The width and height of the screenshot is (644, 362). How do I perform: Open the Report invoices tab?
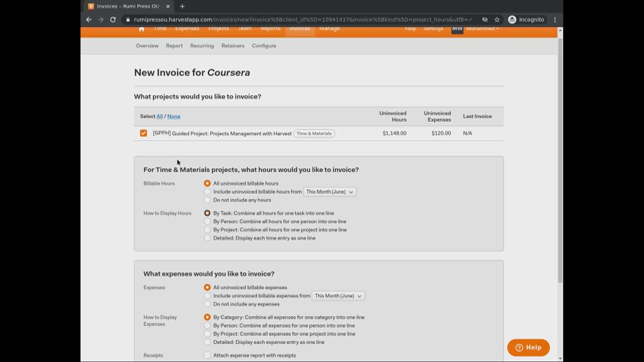[174, 46]
